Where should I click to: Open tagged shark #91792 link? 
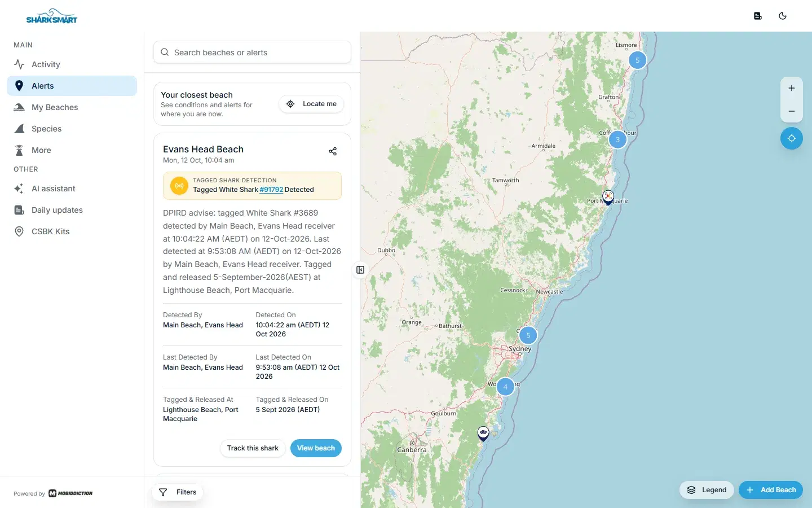click(271, 190)
